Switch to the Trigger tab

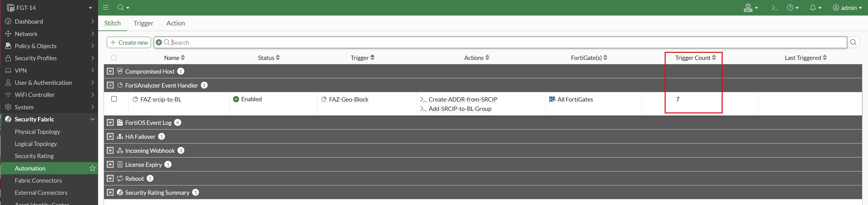(x=143, y=23)
